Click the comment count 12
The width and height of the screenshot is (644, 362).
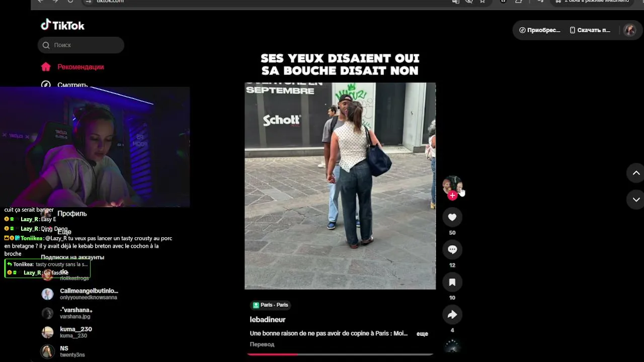452,265
